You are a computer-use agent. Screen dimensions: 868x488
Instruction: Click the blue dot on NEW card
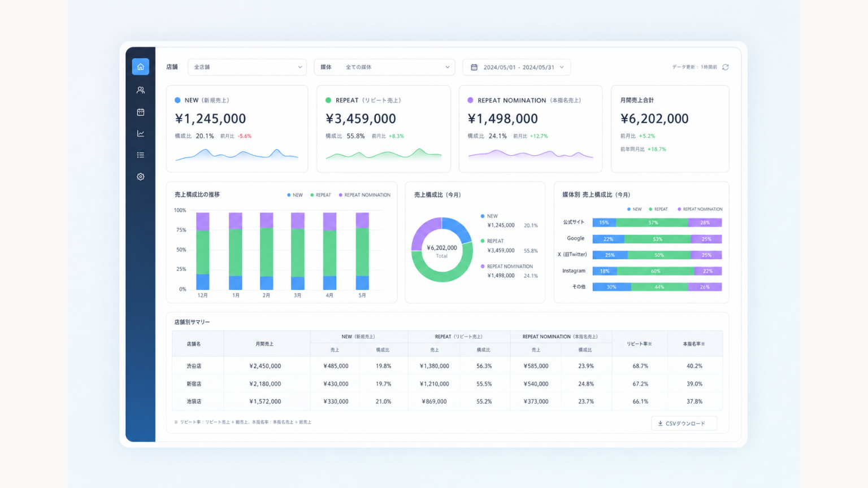177,100
